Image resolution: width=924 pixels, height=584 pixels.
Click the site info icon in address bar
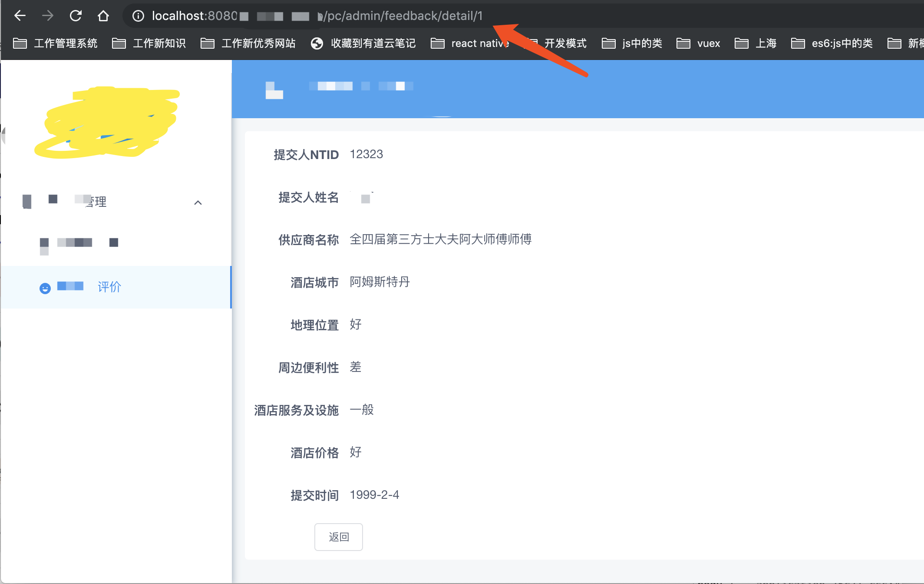coord(138,16)
